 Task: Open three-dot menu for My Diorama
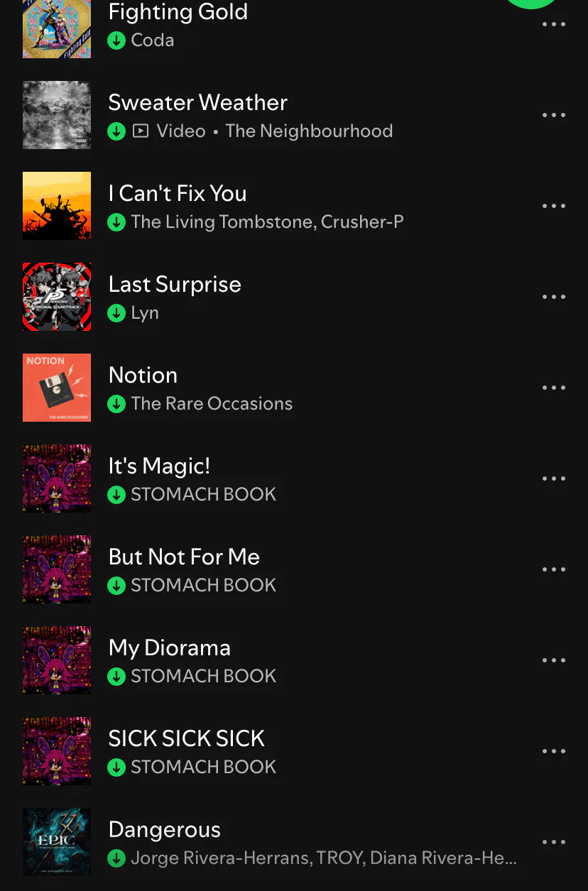554,660
